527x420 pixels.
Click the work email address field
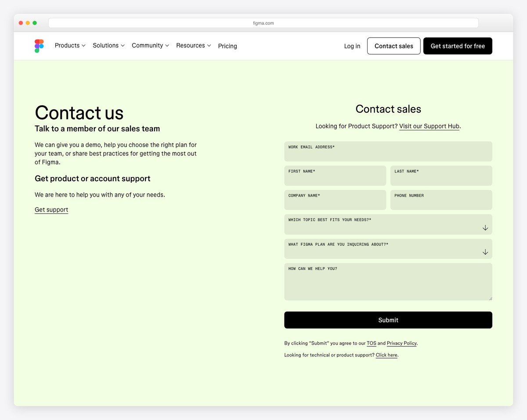[x=388, y=151]
